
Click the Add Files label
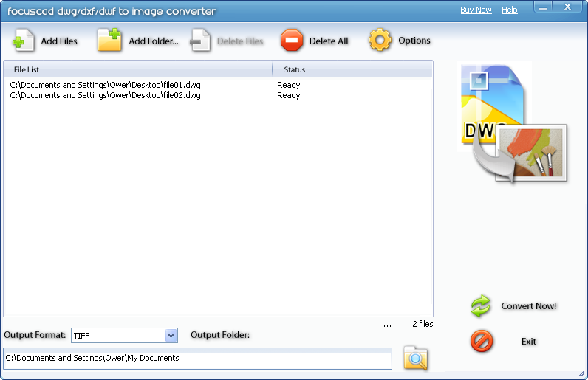[x=59, y=41]
